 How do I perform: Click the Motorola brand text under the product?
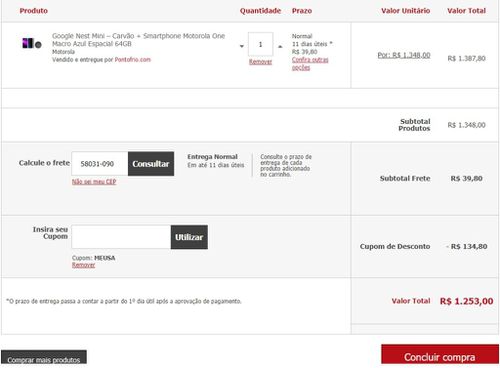click(x=63, y=52)
